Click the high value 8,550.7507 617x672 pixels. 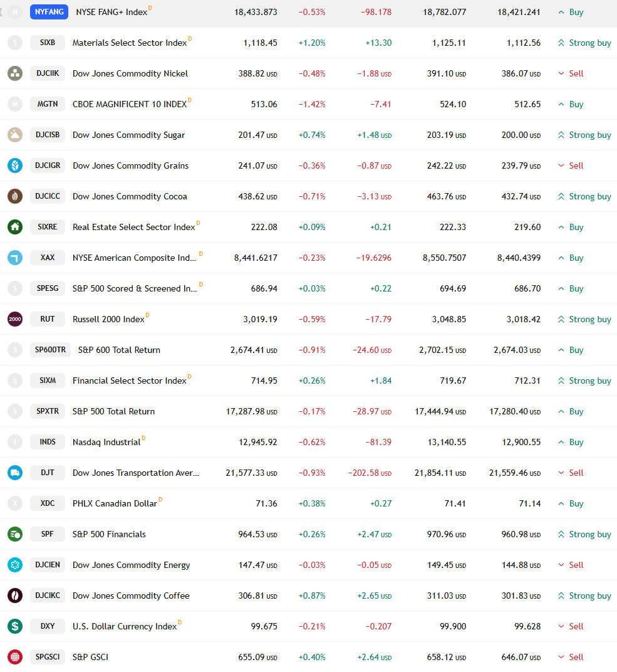coord(445,258)
